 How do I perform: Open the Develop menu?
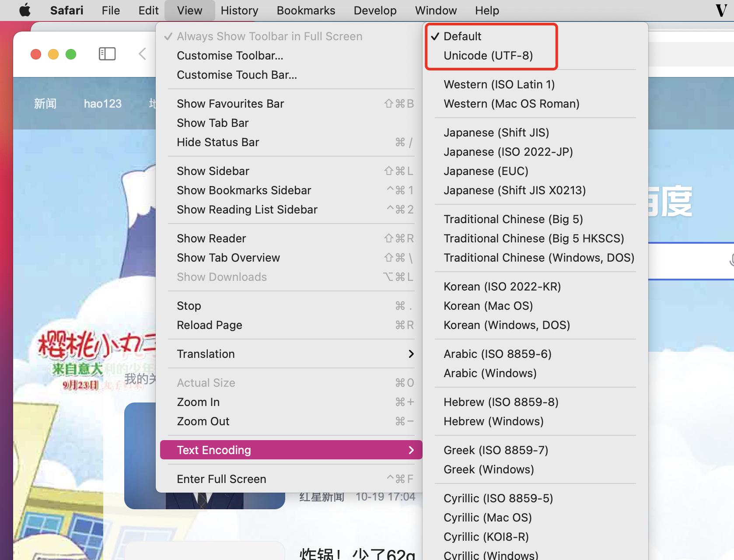(x=375, y=10)
